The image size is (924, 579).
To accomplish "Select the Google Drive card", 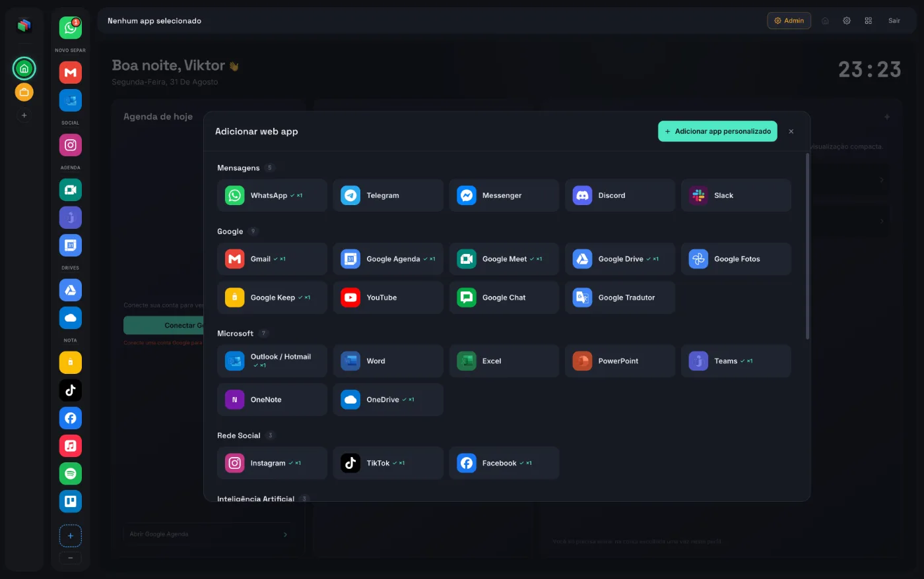I will click(620, 259).
